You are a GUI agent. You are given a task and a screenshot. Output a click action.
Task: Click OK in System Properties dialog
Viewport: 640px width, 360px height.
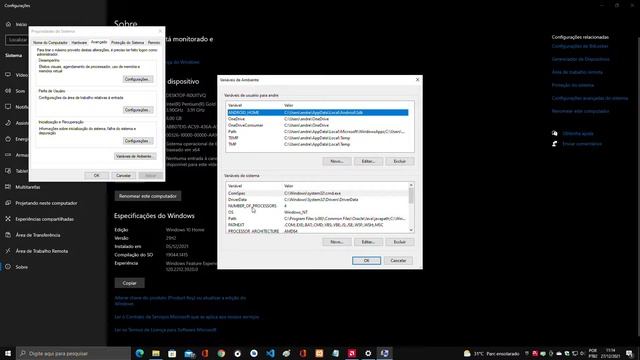coord(96,176)
